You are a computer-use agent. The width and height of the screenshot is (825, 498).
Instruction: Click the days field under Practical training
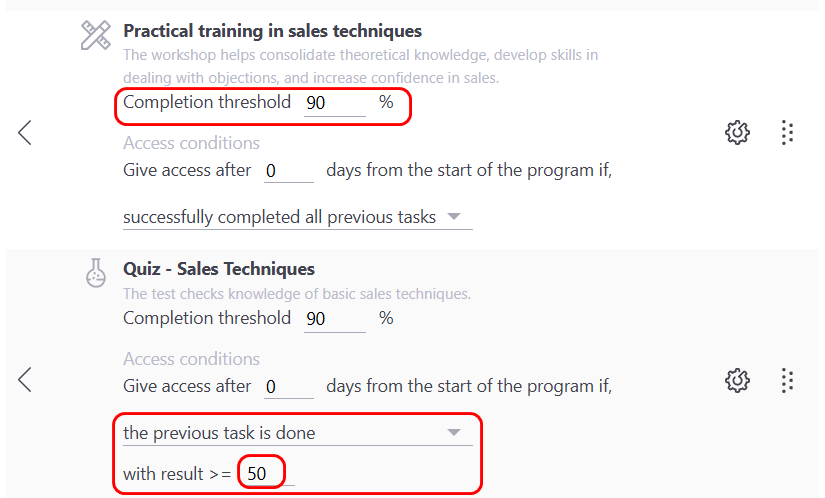pyautogui.click(x=288, y=171)
